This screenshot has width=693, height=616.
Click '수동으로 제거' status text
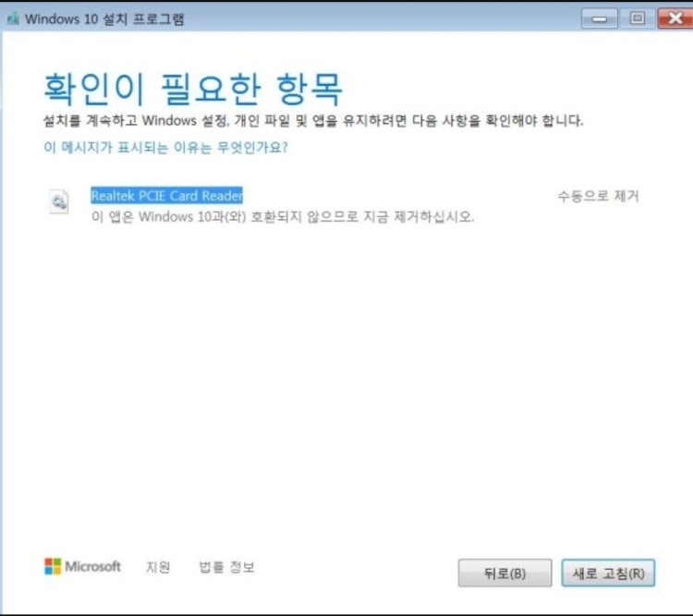(598, 196)
